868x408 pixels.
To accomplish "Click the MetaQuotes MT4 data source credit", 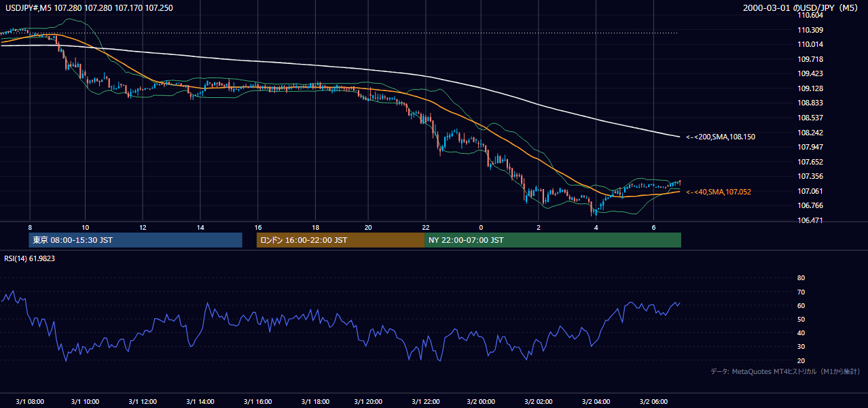I will click(785, 371).
